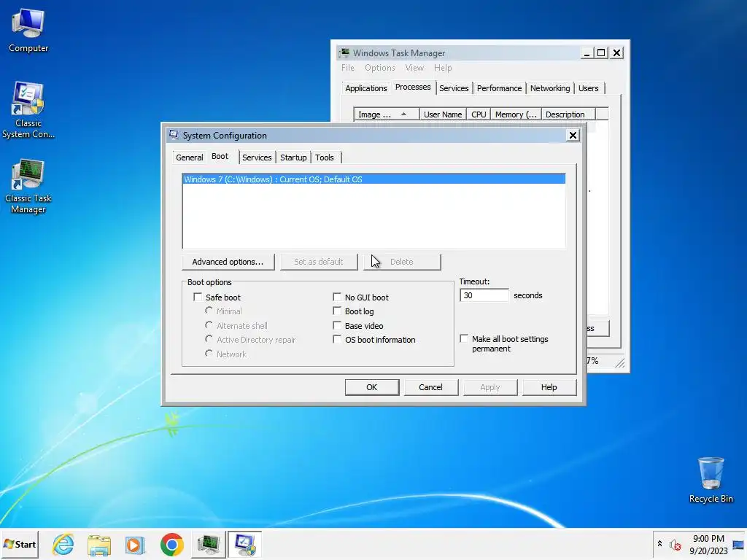Check Make all boot settings permanent
The width and height of the screenshot is (747, 560).
tap(464, 338)
